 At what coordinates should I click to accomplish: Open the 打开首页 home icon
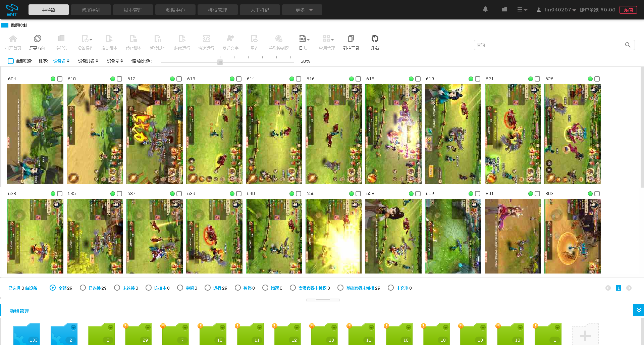(13, 39)
